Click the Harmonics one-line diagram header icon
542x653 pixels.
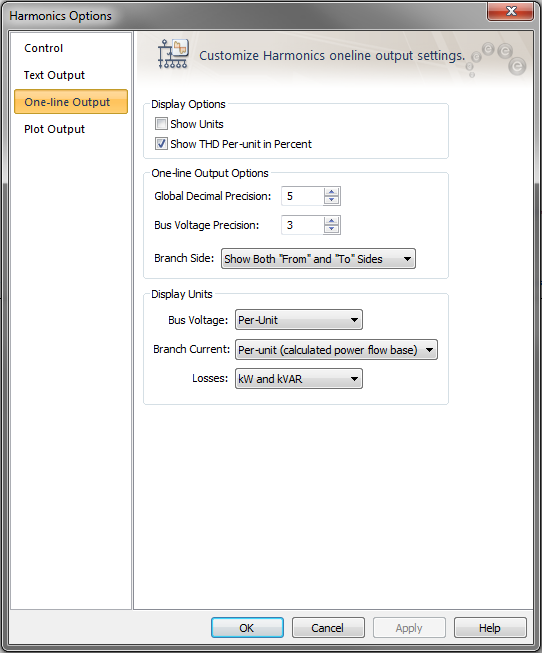(x=173, y=54)
